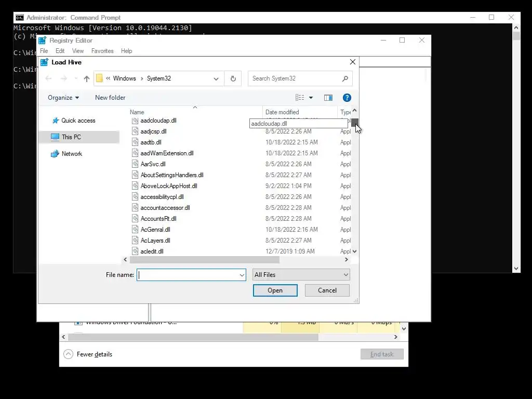This screenshot has width=532, height=399.
Task: Click the aadtb.dll file icon
Action: point(135,142)
